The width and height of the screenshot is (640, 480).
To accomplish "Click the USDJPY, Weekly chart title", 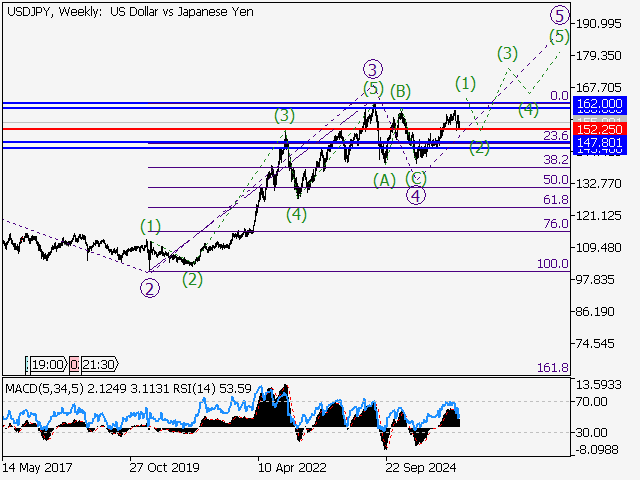I will pyautogui.click(x=47, y=11).
